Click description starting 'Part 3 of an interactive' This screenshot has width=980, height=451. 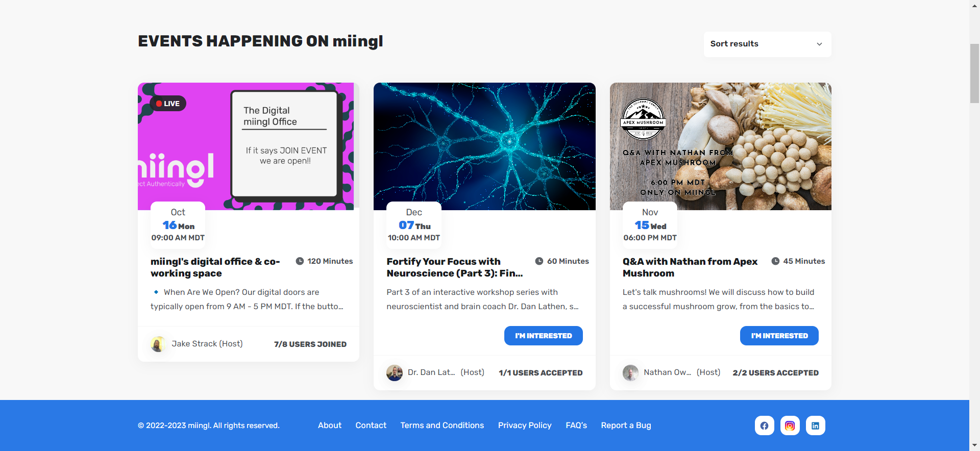483,299
